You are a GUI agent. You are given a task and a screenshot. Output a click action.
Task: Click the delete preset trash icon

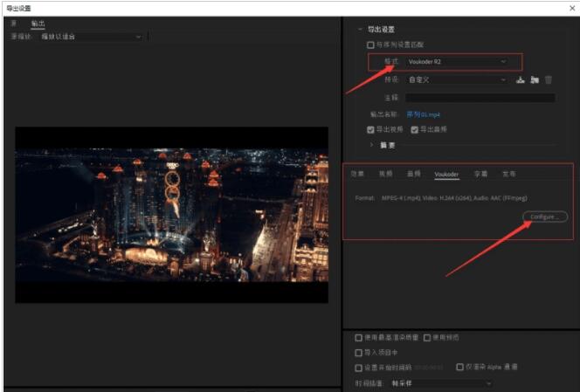click(549, 79)
